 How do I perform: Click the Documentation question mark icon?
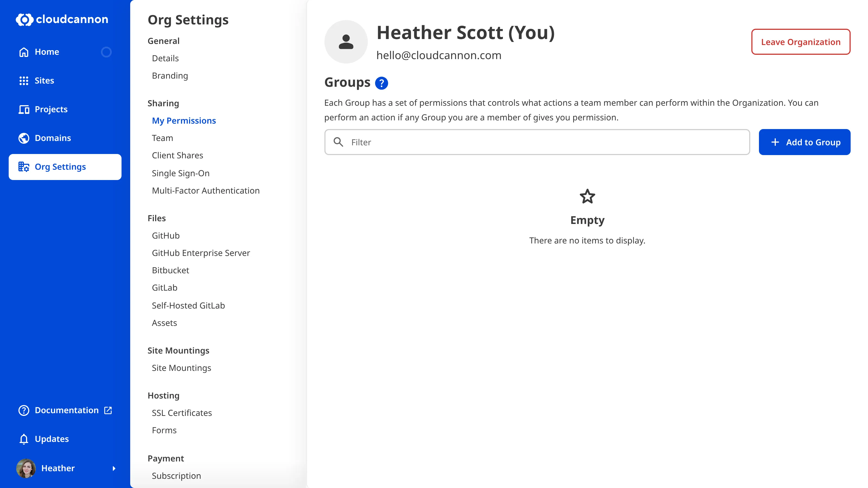point(24,410)
